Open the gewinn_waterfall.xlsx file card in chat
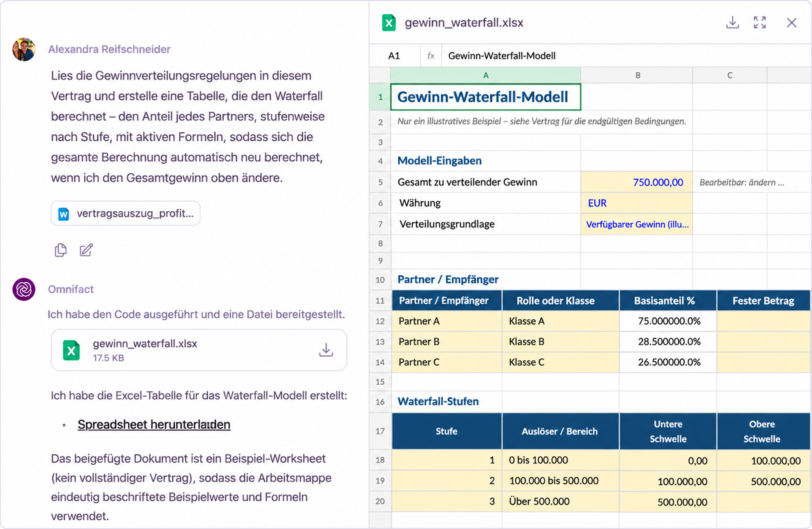This screenshot has width=812, height=529. click(x=199, y=350)
